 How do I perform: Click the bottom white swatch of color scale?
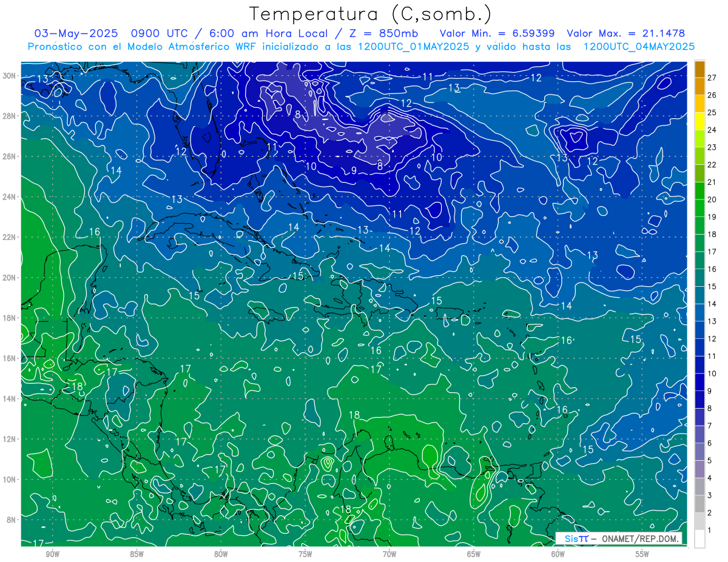pyautogui.click(x=699, y=538)
